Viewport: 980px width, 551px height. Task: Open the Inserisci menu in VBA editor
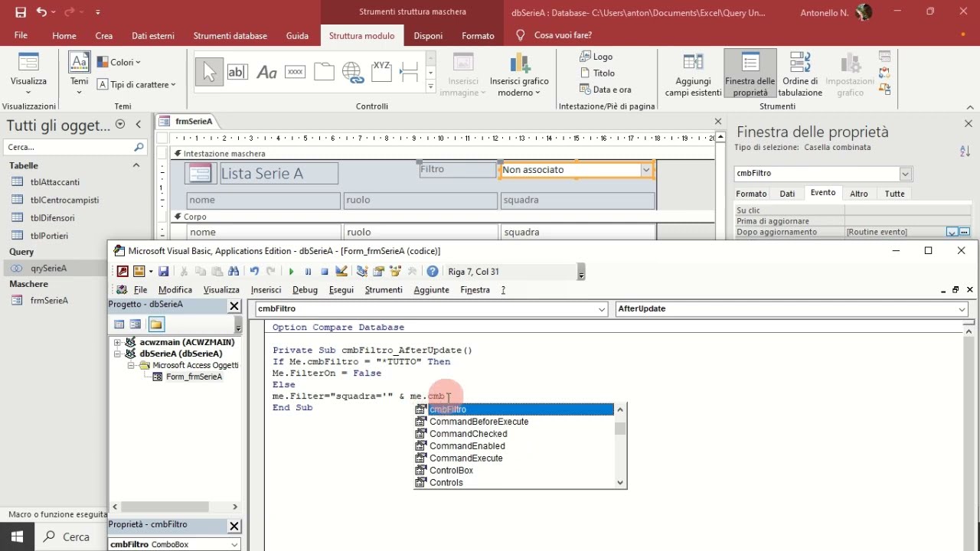(266, 290)
